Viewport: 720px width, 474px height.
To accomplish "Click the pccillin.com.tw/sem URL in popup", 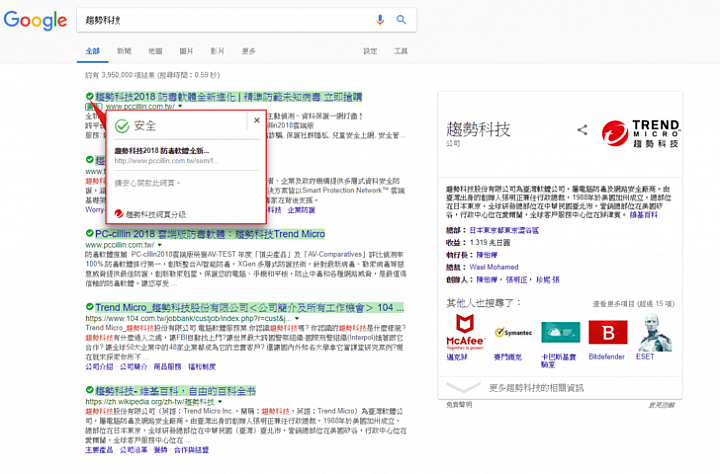I will 167,161.
